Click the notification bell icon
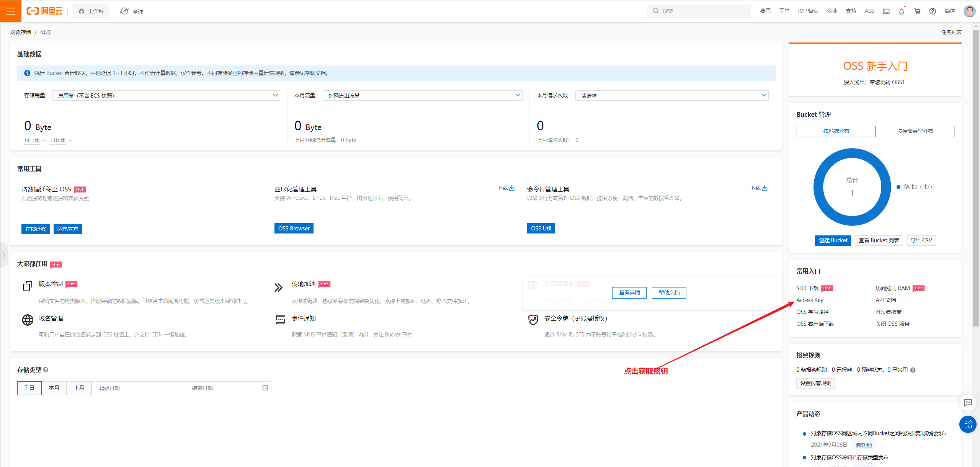Image resolution: width=980 pixels, height=467 pixels. coord(902,11)
